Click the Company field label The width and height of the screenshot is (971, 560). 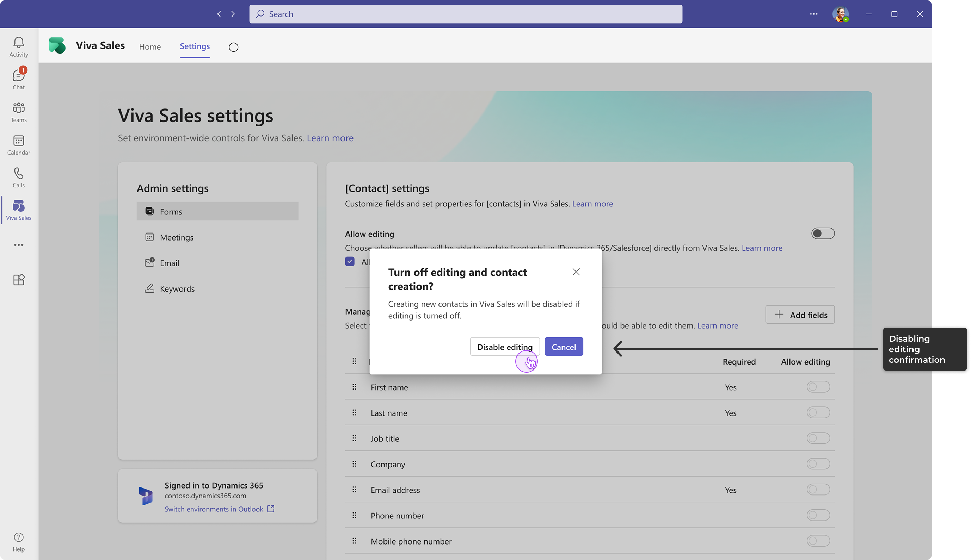388,464
